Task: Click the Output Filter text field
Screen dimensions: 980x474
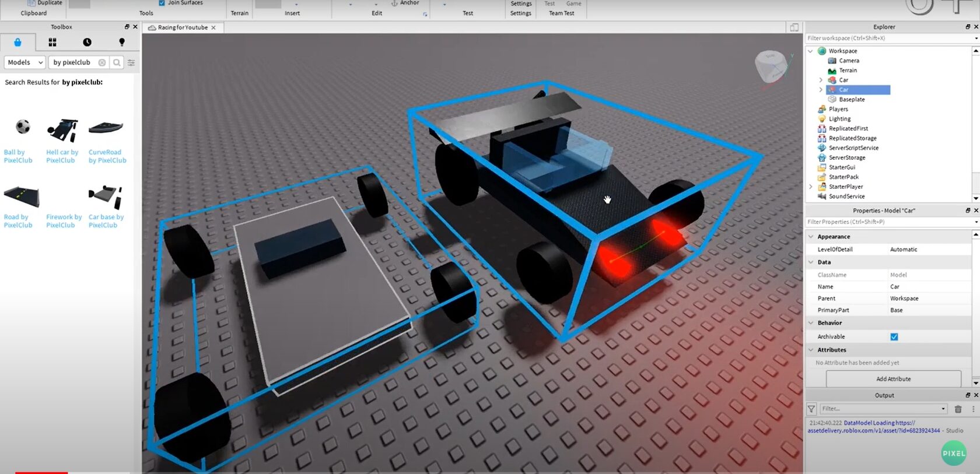Action: click(883, 409)
